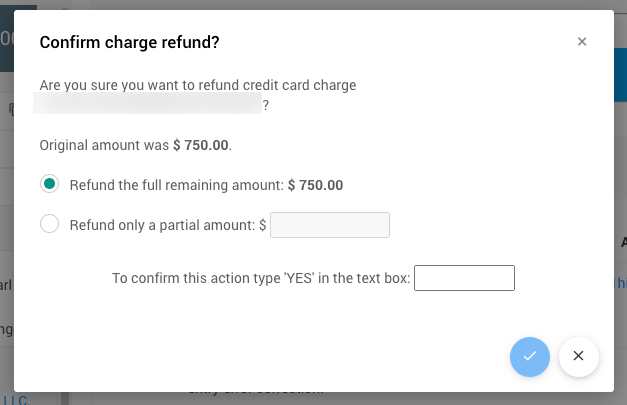The height and width of the screenshot is (405, 627).
Task: Focus the 'YES' confirmation text box
Action: [464, 278]
